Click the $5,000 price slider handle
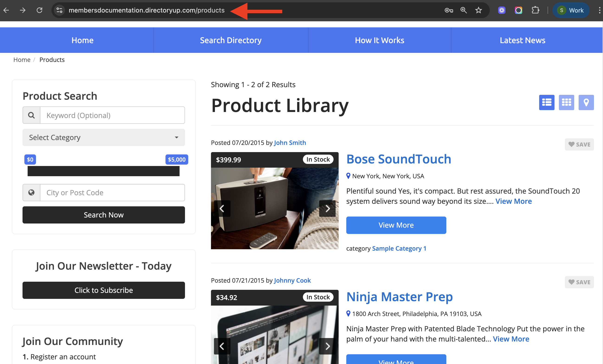603x364 pixels. (176, 160)
